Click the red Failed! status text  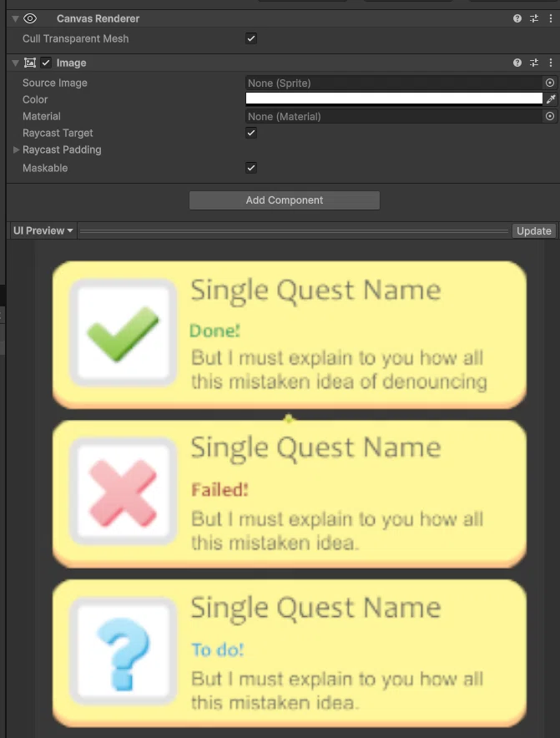(219, 490)
